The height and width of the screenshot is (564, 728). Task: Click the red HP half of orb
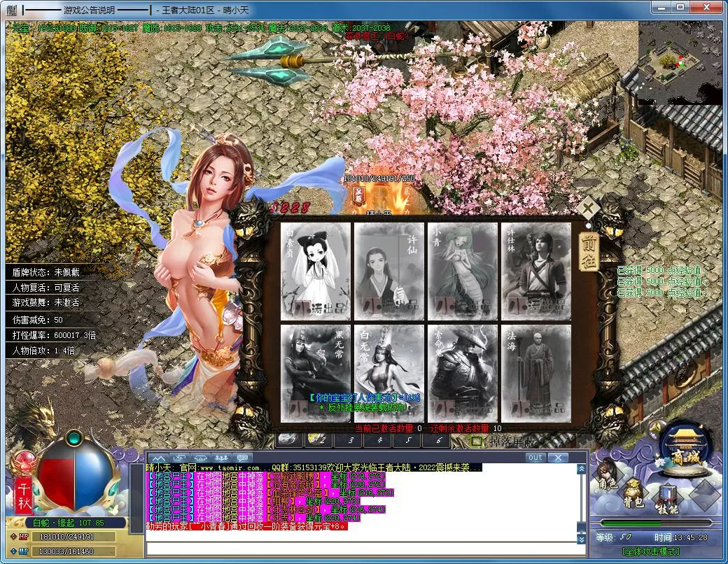[56, 481]
